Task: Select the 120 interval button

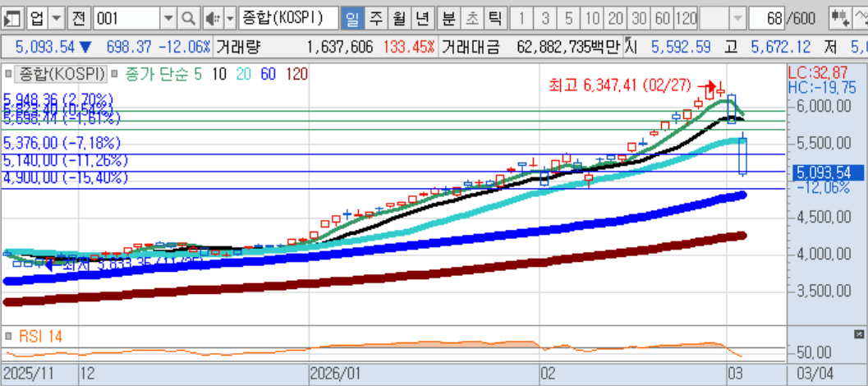Action: click(x=686, y=19)
